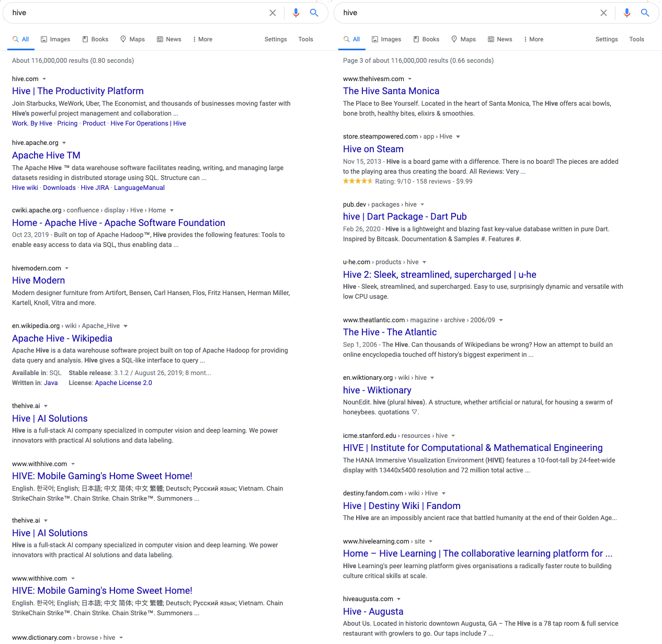Open the Maps tab on the left page
662x644 pixels.
pyautogui.click(x=132, y=39)
